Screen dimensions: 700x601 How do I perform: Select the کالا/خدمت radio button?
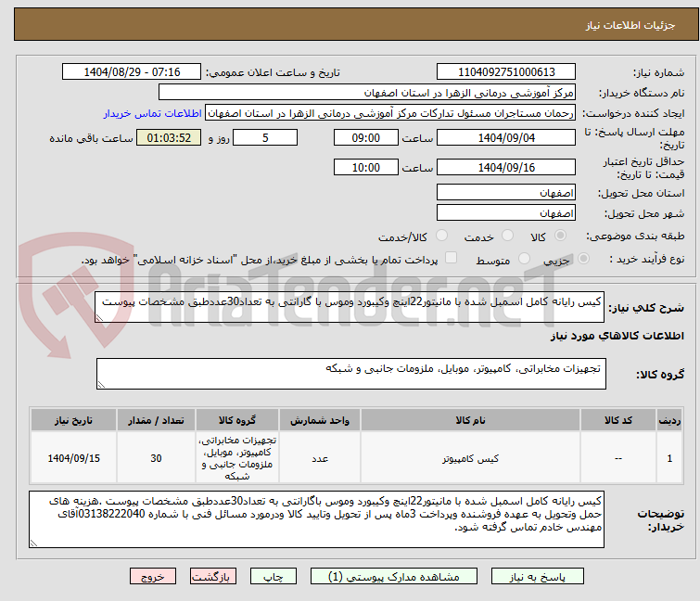441,236
